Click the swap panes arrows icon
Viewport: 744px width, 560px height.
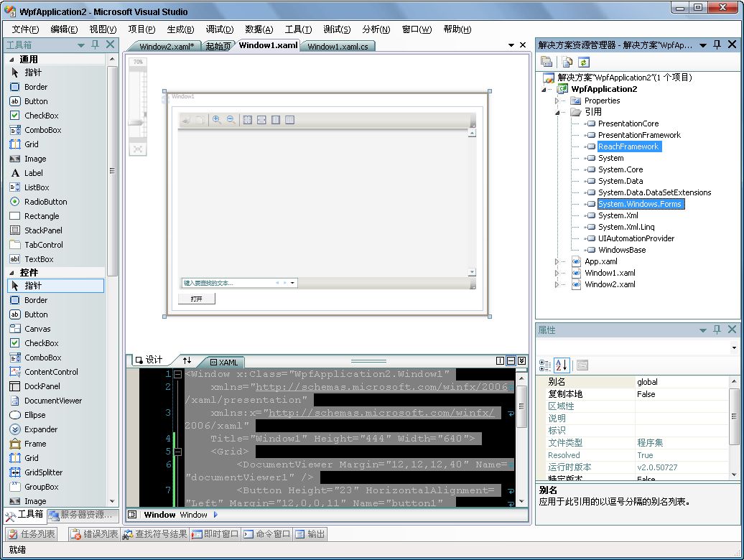coord(187,360)
